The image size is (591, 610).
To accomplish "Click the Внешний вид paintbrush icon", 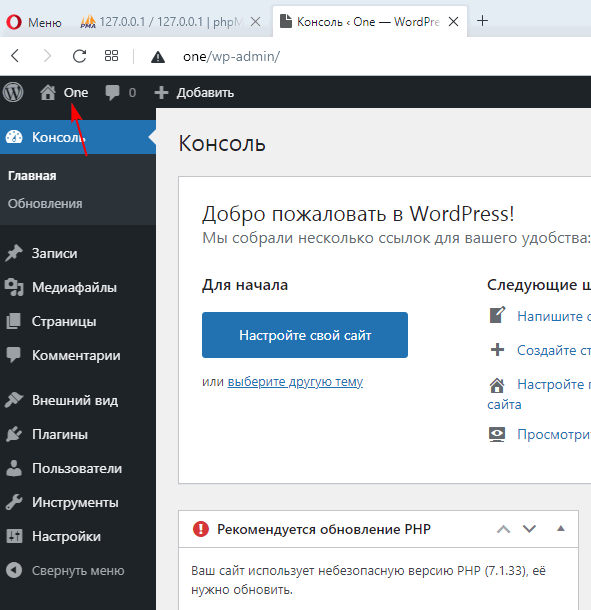I will point(14,400).
